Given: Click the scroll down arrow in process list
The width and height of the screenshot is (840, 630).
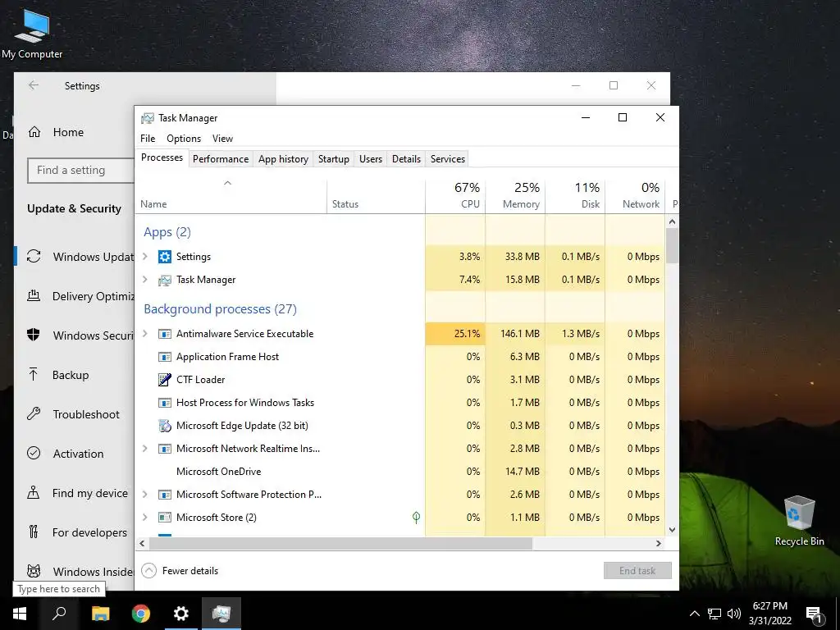Looking at the screenshot, I should pyautogui.click(x=673, y=530).
